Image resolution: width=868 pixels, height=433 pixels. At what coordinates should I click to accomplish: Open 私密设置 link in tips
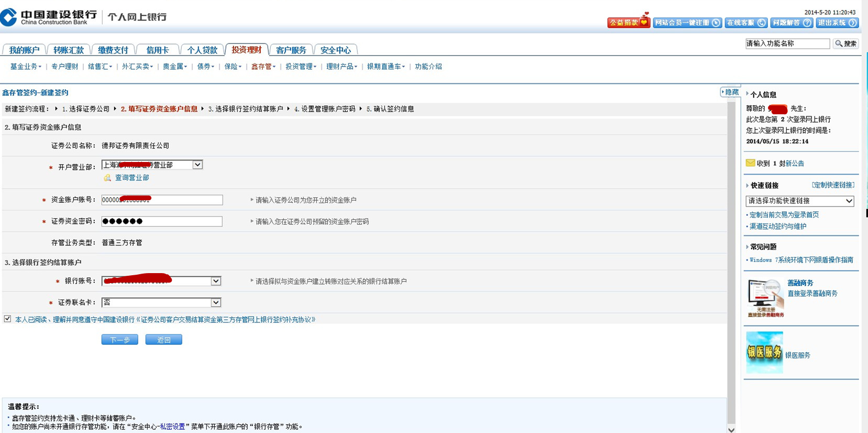[x=172, y=427]
